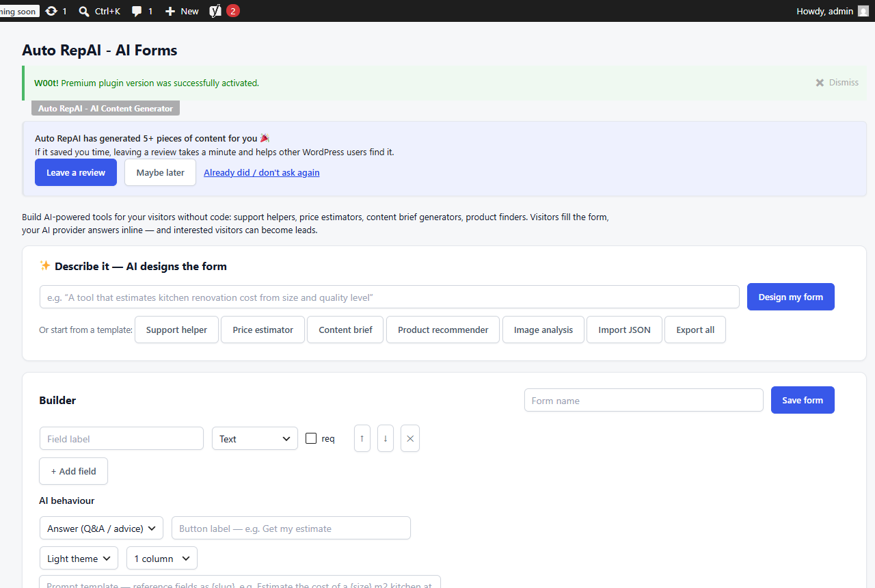Click the coming soon badge in admin bar
Image resolution: width=875 pixels, height=588 pixels.
(19, 11)
